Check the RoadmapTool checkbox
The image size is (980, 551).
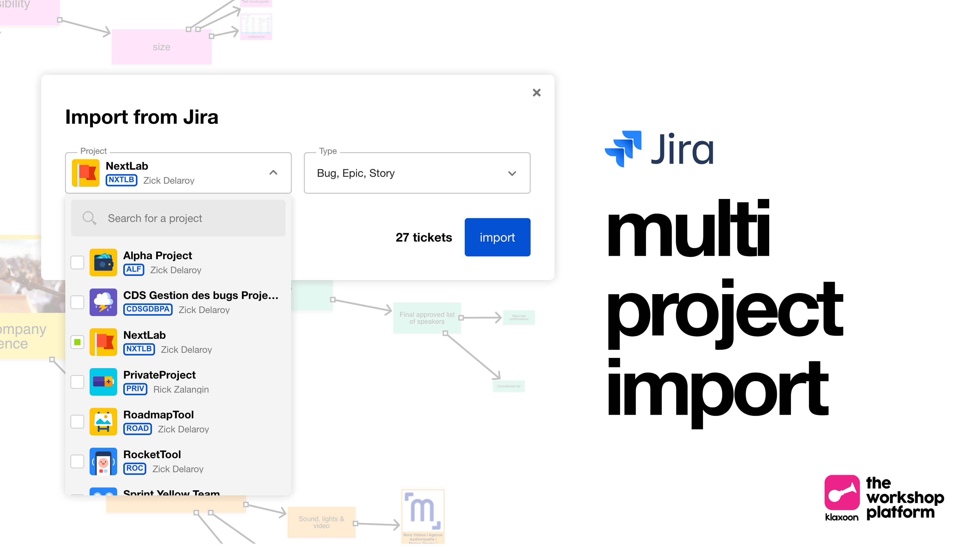click(x=77, y=422)
